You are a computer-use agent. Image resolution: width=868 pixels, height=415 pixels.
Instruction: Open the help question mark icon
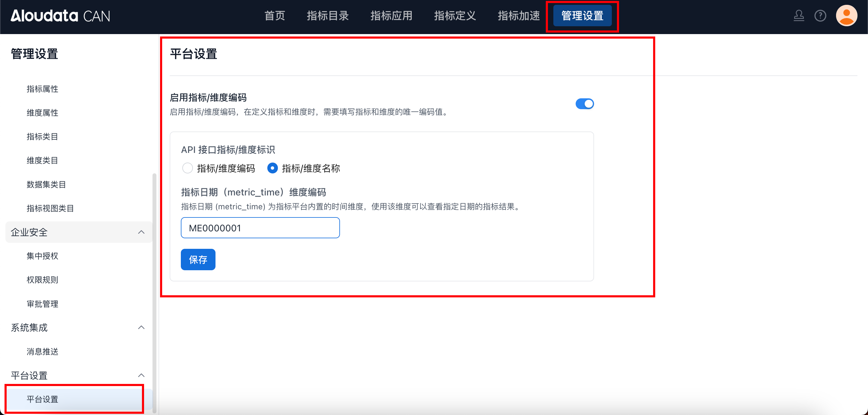click(820, 15)
